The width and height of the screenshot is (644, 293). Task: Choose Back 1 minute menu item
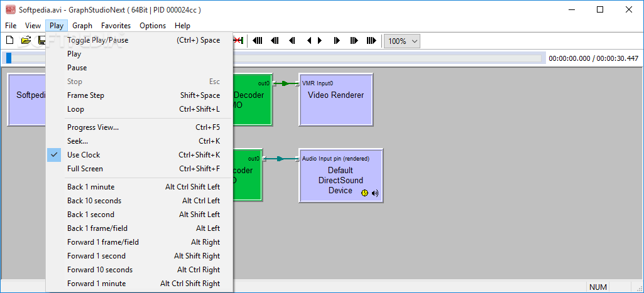click(139, 187)
